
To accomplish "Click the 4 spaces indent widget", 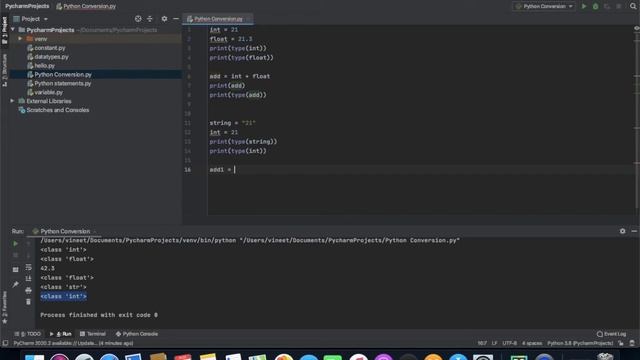I will 532,343.
